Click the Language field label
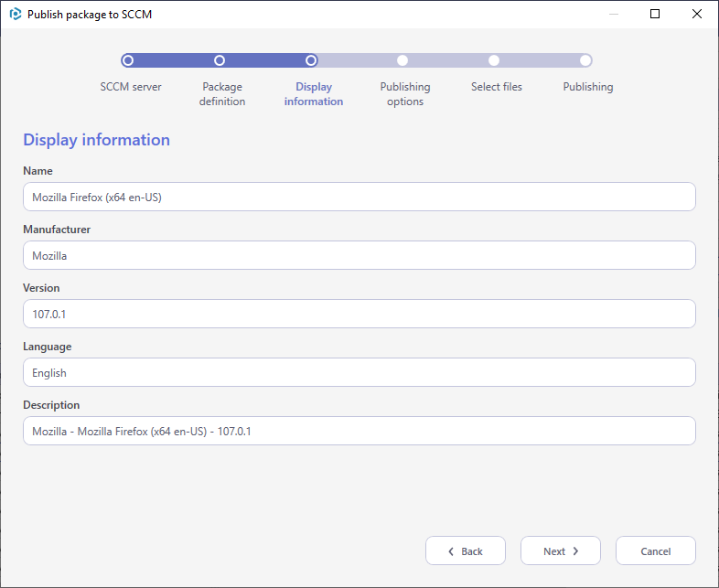The height and width of the screenshot is (588, 719). tap(48, 347)
